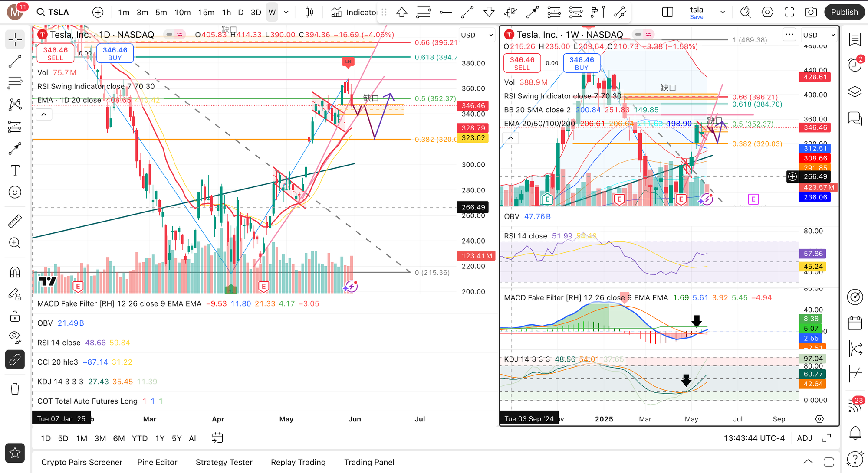Open the alerts clock panel
868x473 pixels.
point(855,65)
